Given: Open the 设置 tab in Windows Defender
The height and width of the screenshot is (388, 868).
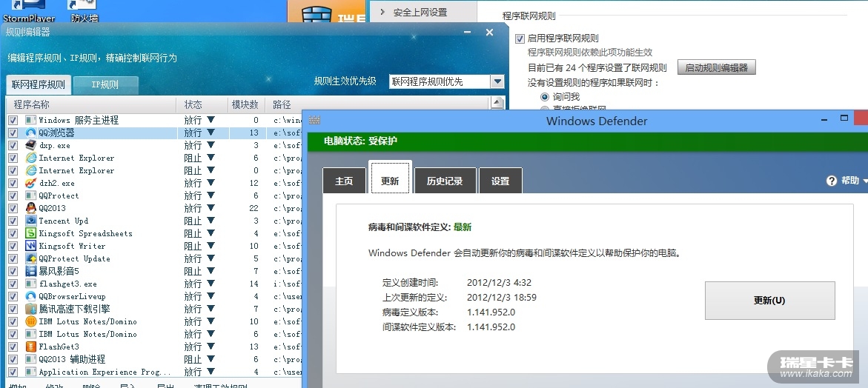Looking at the screenshot, I should [x=500, y=181].
